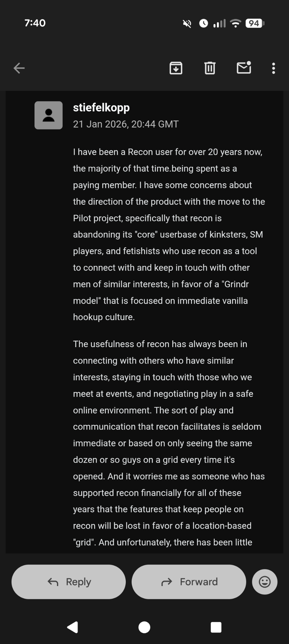Archive this email
The height and width of the screenshot is (644, 289).
coord(176,68)
